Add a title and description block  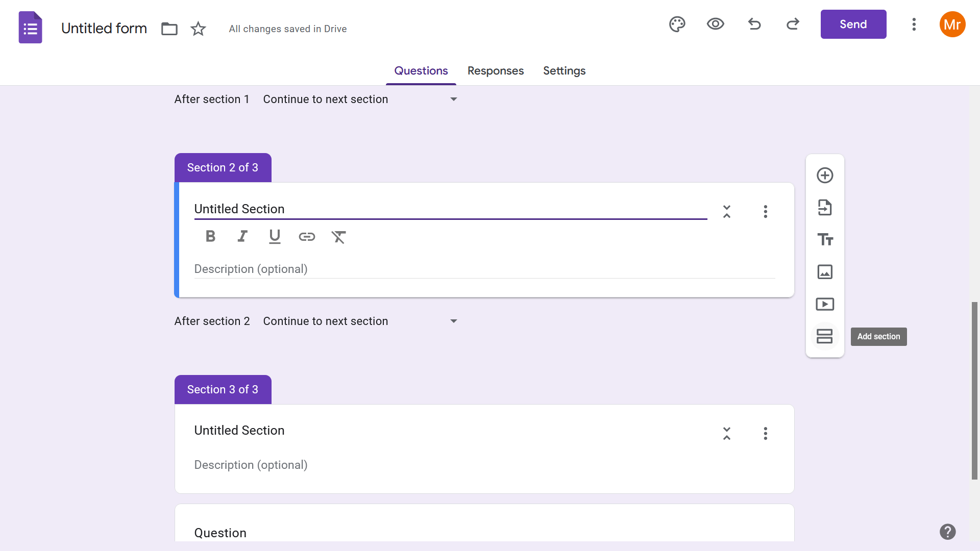click(x=825, y=240)
